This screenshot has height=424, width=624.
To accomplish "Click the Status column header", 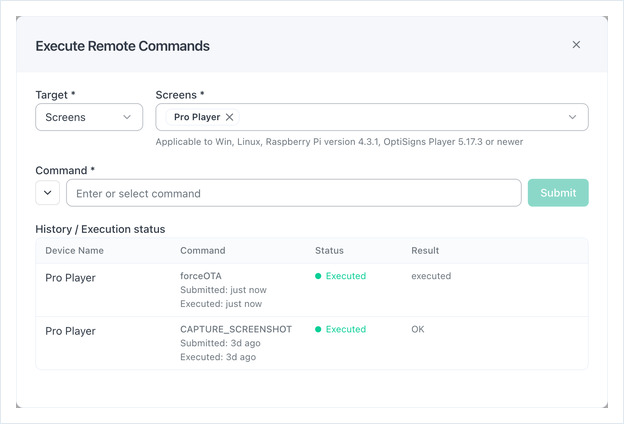I will click(329, 250).
